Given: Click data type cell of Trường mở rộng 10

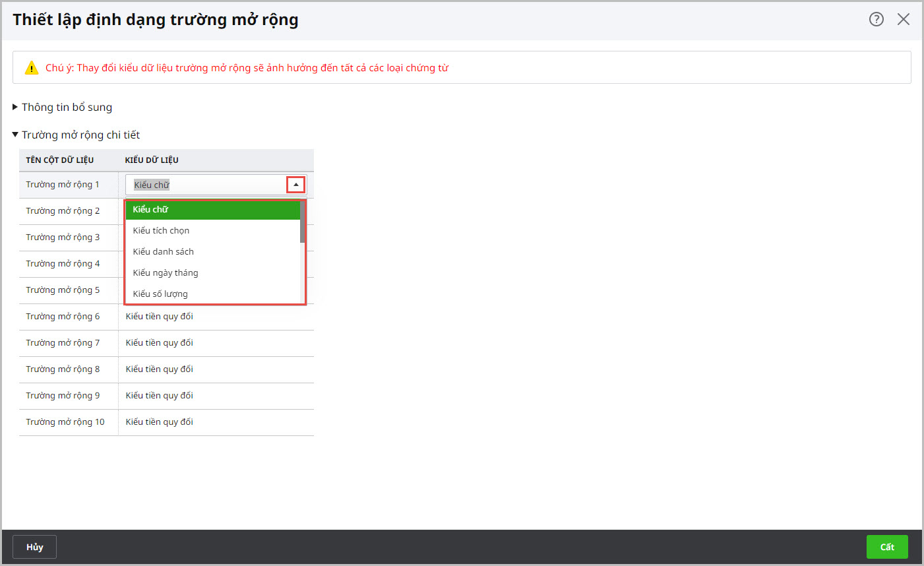Looking at the screenshot, I should pos(216,422).
